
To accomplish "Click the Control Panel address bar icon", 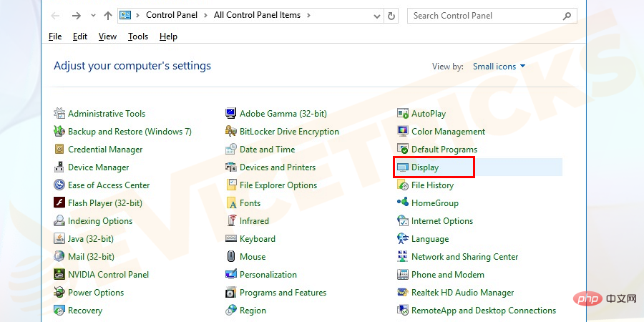I will click(x=125, y=15).
